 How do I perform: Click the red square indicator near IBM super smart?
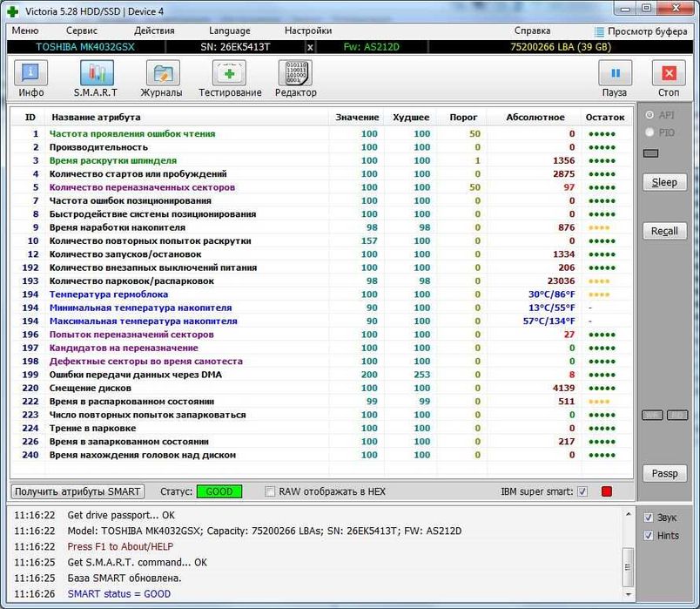(607, 491)
